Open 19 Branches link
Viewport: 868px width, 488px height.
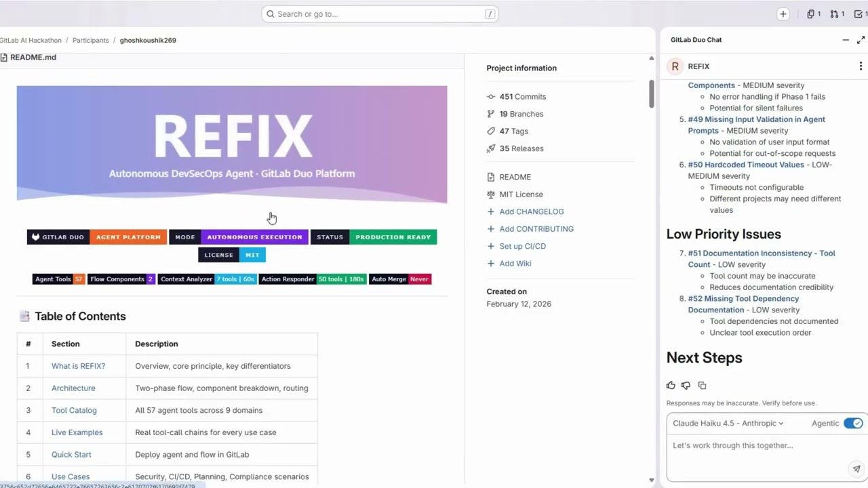[x=521, y=114]
